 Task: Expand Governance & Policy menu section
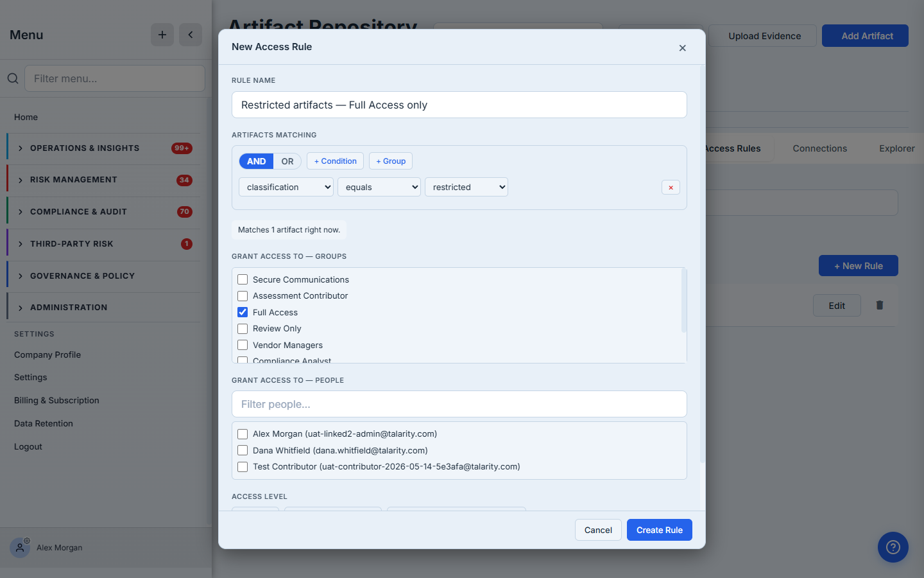point(103,276)
